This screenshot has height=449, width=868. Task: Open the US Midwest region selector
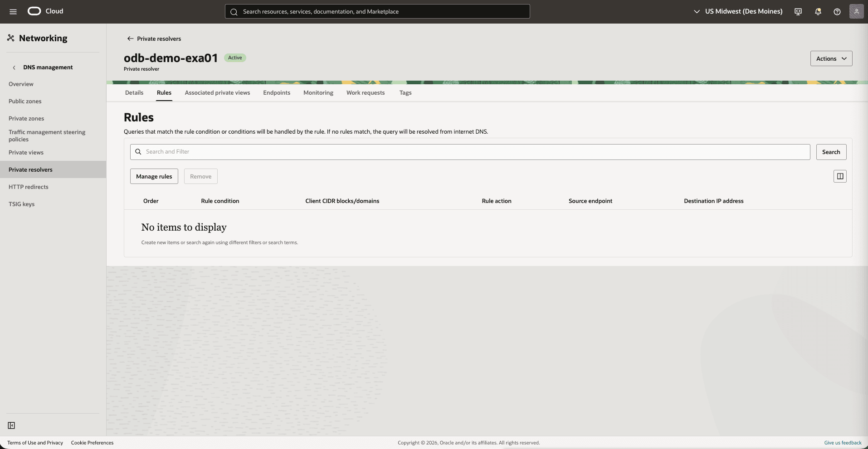[737, 11]
